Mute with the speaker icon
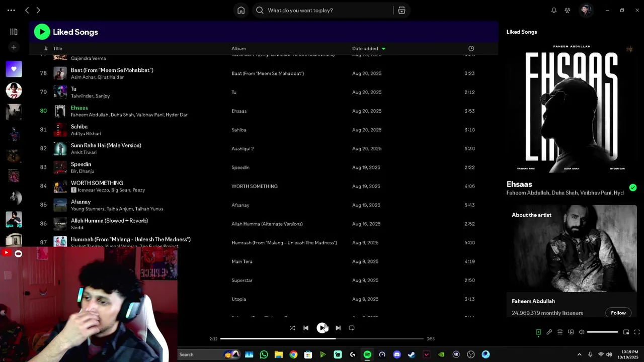This screenshot has width=644, height=362. (x=581, y=332)
